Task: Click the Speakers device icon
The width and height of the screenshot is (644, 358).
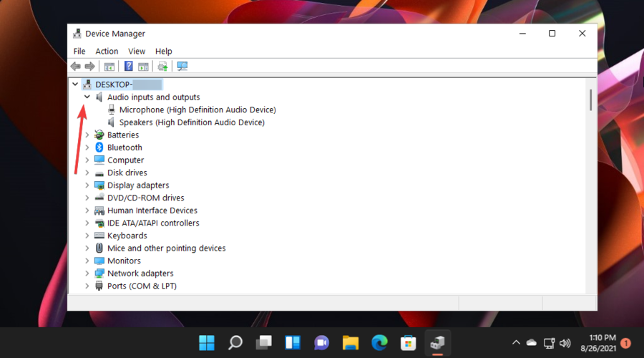Action: point(111,122)
